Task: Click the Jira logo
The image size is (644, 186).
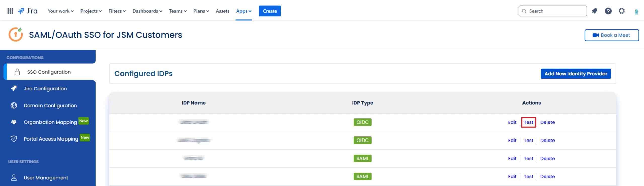Action: coord(28,11)
